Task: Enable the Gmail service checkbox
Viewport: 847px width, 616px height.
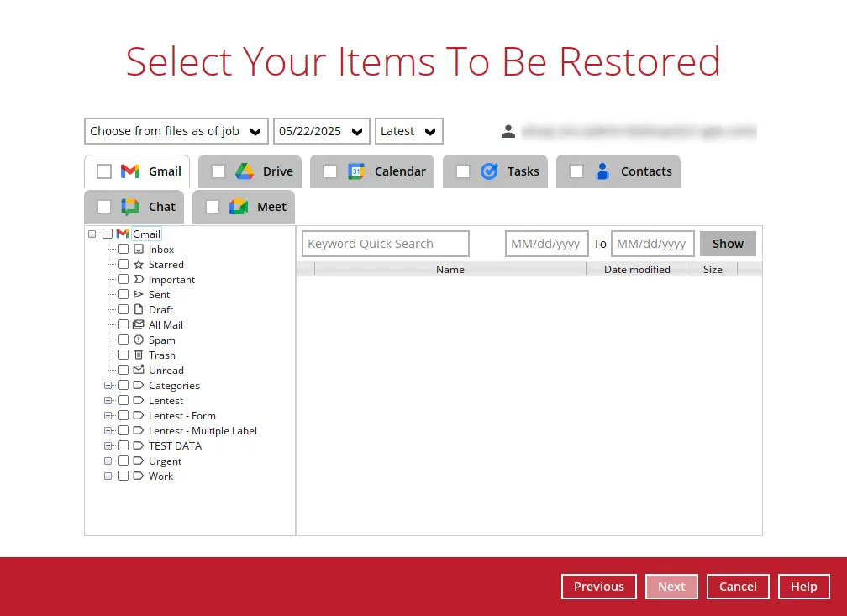Action: click(x=104, y=171)
